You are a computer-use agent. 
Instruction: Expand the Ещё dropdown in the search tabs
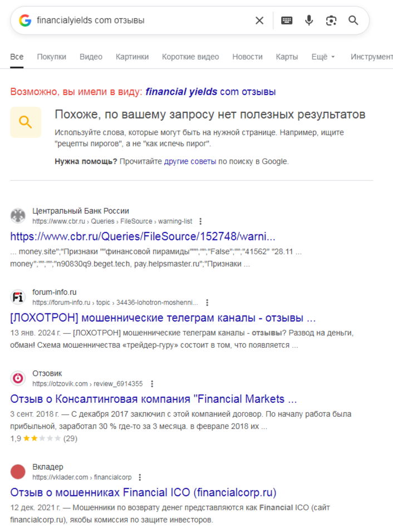pyautogui.click(x=323, y=57)
